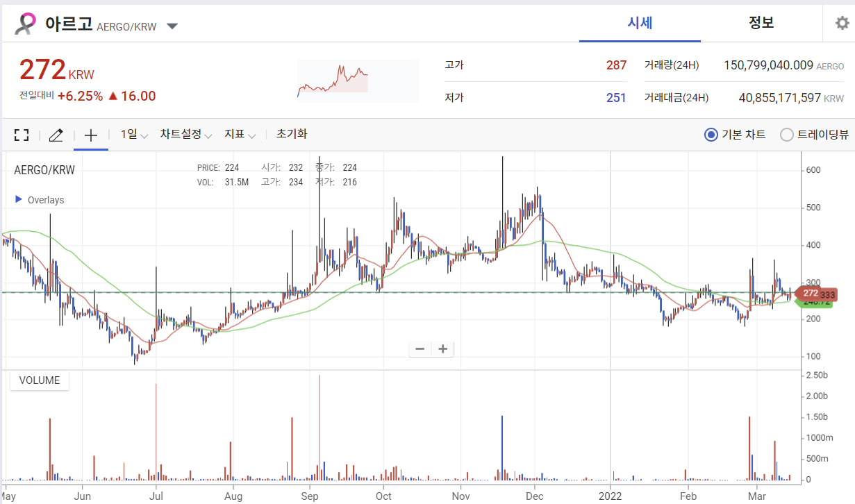Screen dimensions: 855x504
Task: Click the mini price sparkline chart
Action: [x=357, y=80]
